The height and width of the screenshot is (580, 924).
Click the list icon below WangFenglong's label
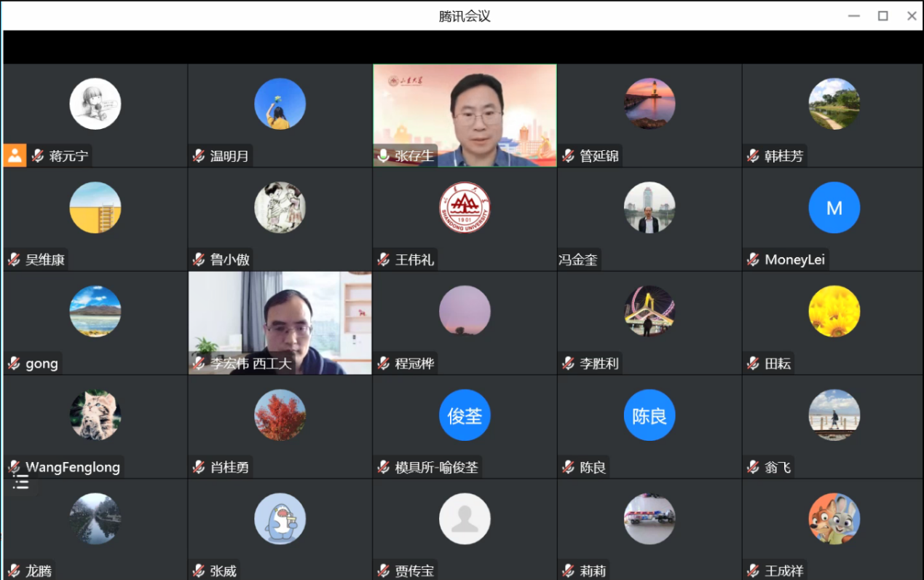(x=21, y=482)
